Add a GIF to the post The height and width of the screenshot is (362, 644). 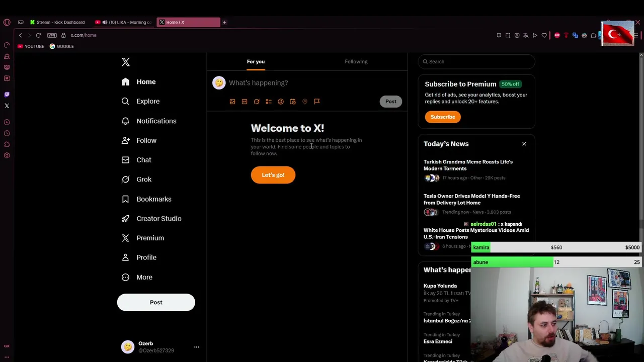point(245,102)
